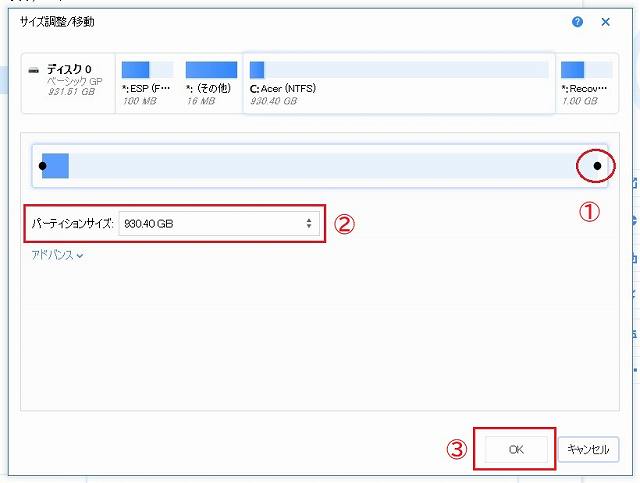This screenshot has height=483, width=640.
Task: Select the (その他) 16 MB partition
Action: click(x=211, y=83)
